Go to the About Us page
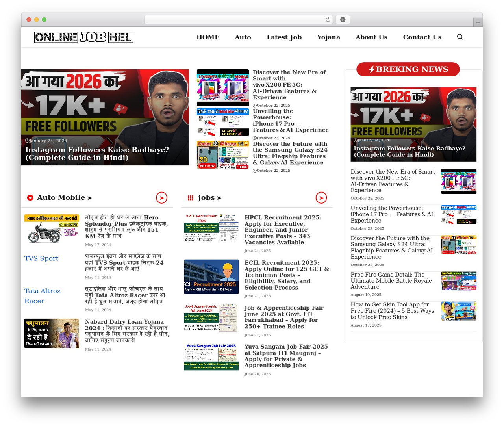 click(x=371, y=37)
